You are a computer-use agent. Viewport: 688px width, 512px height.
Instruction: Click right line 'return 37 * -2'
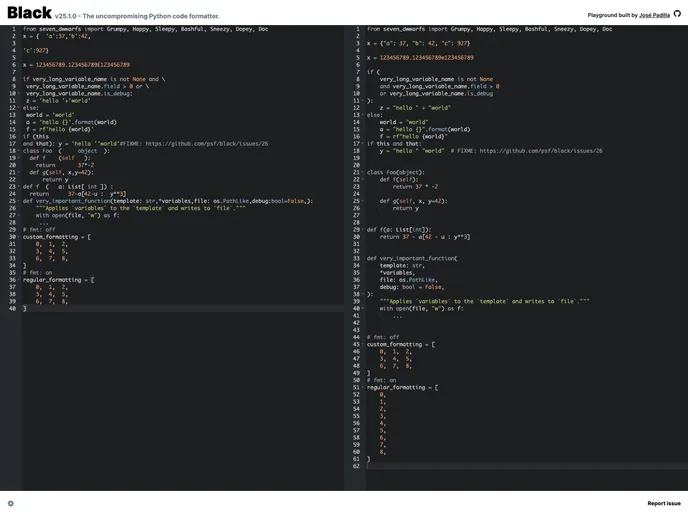415,186
